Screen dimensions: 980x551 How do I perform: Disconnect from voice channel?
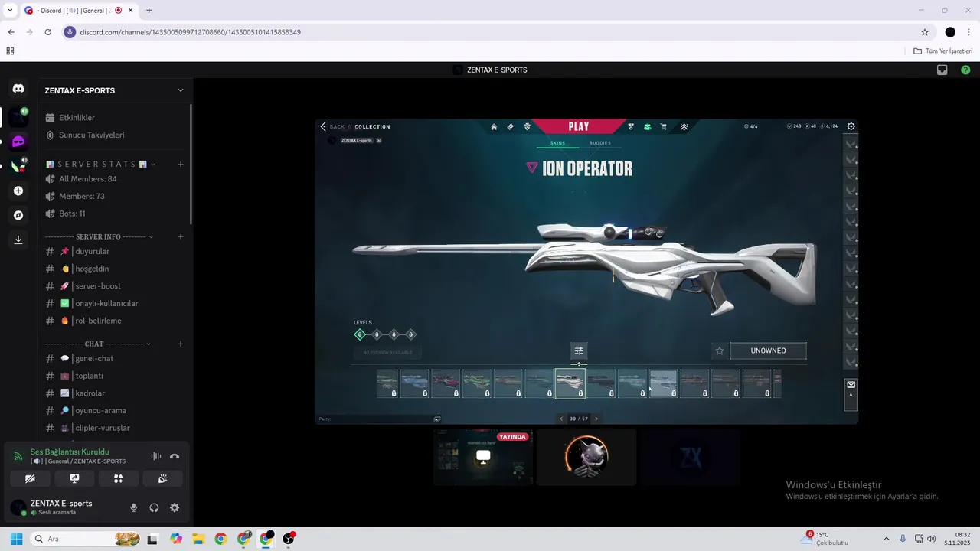coord(175,456)
